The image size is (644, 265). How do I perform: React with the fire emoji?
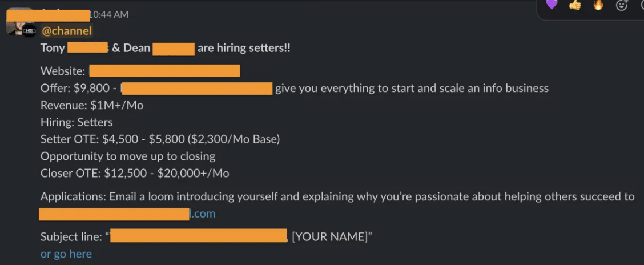598,5
